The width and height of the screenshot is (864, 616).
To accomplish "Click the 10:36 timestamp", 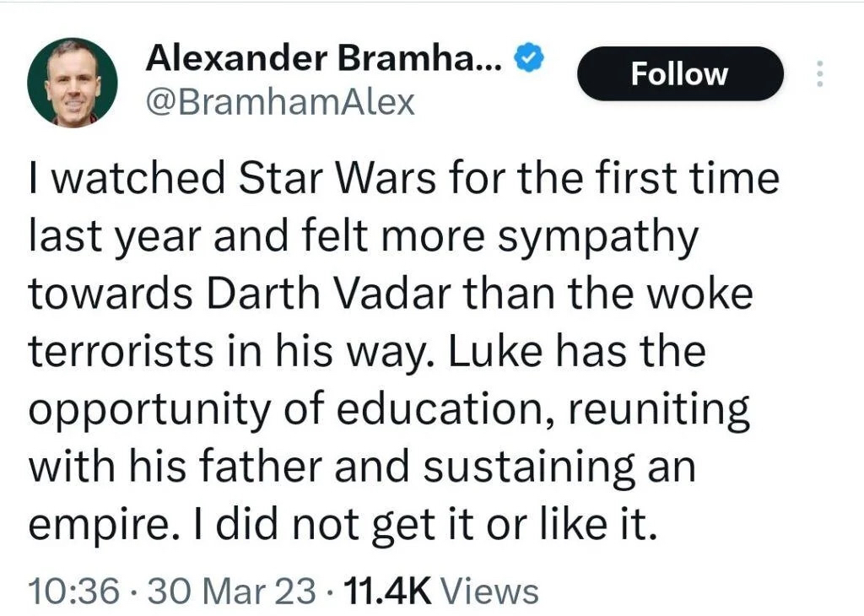I will pos(73,590).
